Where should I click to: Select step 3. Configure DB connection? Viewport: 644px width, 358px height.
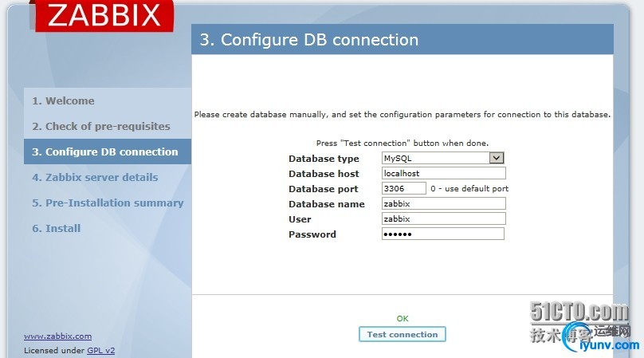(x=105, y=152)
